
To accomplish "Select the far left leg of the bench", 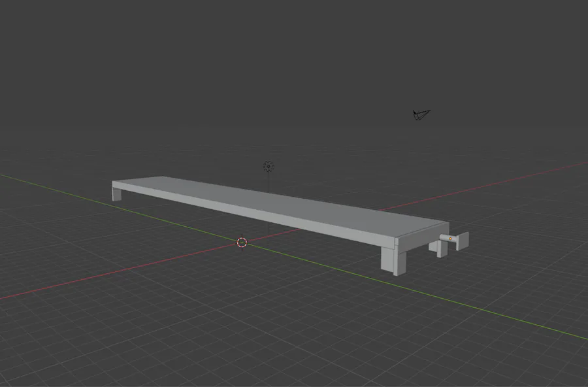I will click(117, 194).
